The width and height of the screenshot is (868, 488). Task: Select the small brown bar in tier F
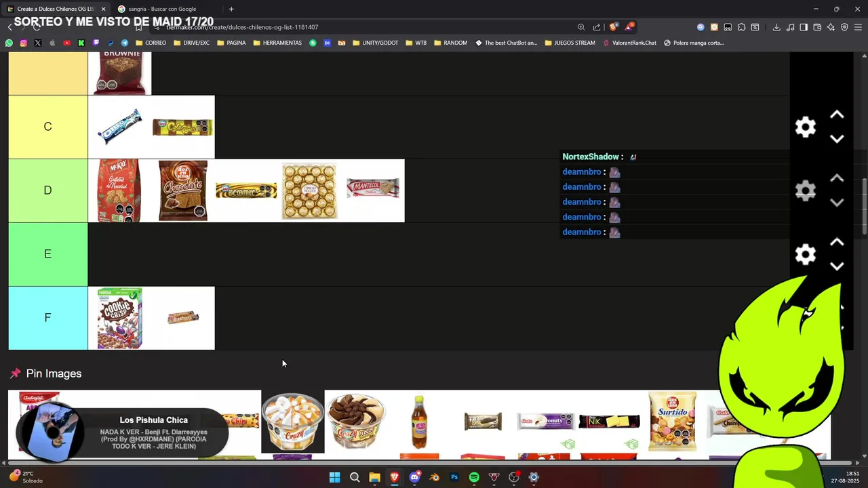pyautogui.click(x=183, y=318)
